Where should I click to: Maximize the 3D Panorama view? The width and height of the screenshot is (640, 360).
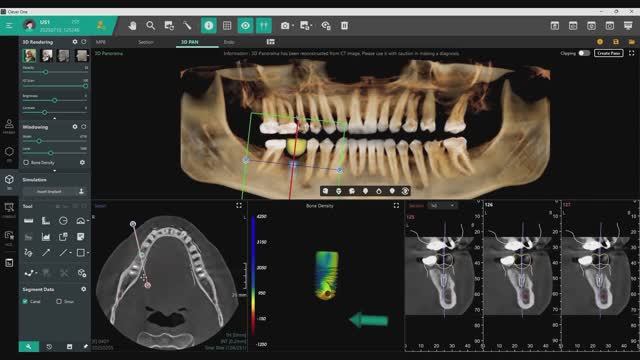(632, 53)
